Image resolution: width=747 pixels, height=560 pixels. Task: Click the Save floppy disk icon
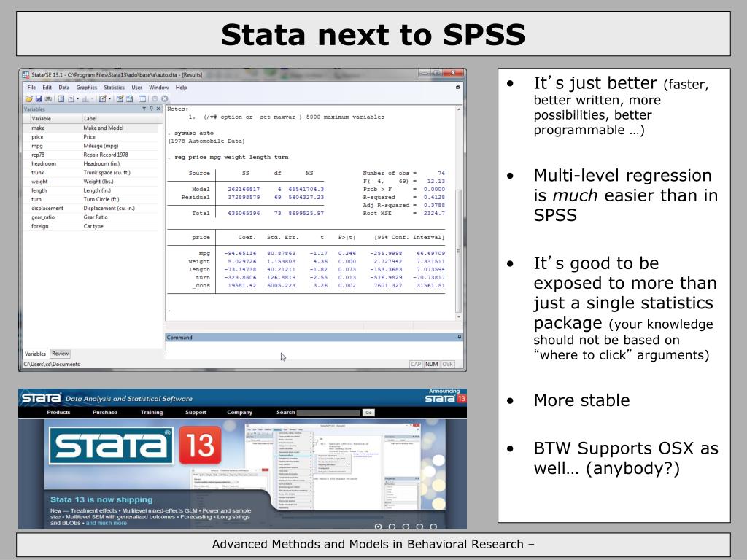tap(39, 98)
